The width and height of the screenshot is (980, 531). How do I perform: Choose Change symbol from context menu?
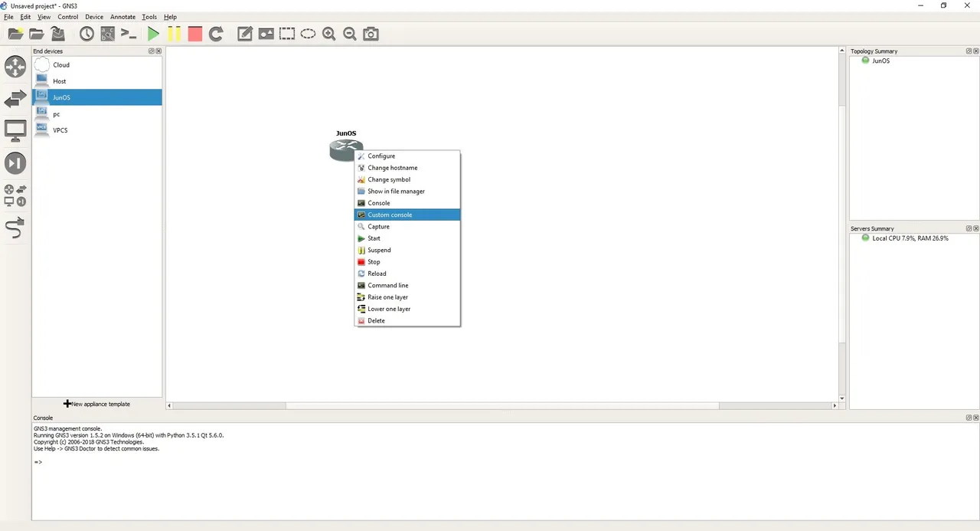coord(407,179)
